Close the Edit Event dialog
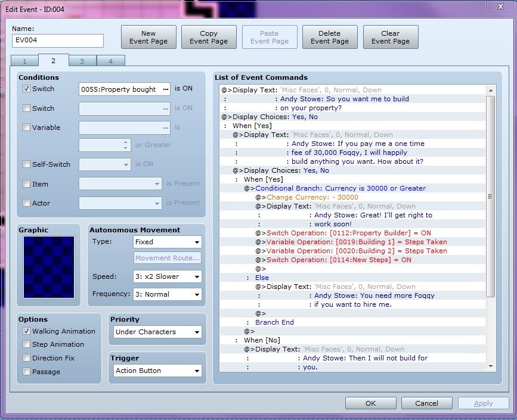The height and width of the screenshot is (420, 517). pos(500,7)
